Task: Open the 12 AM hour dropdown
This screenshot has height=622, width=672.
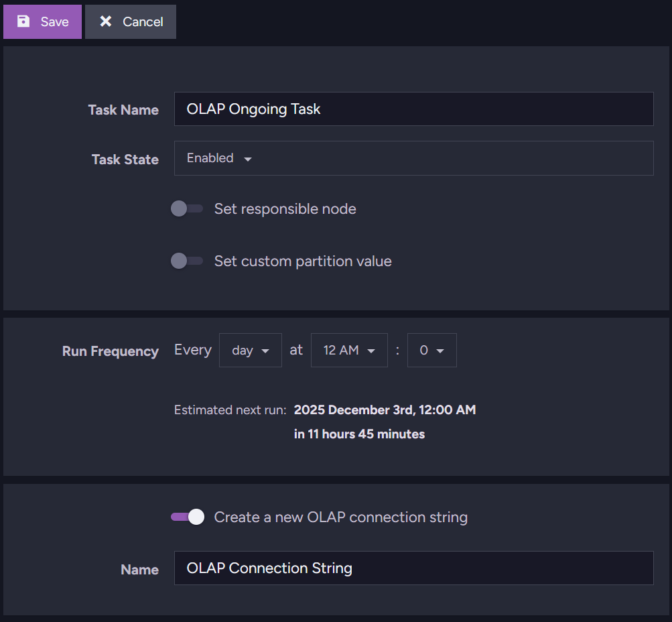Action: [x=349, y=351]
